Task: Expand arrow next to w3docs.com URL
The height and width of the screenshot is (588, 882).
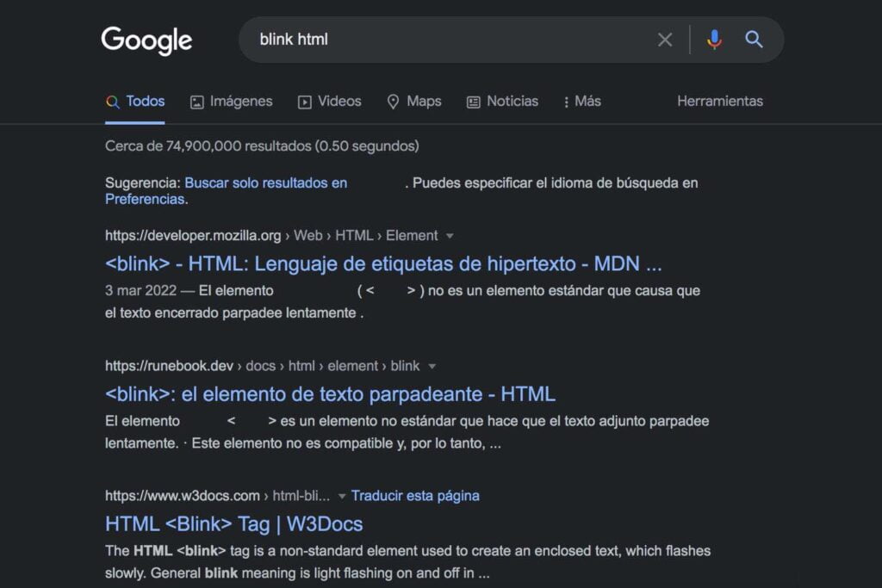Action: (341, 497)
